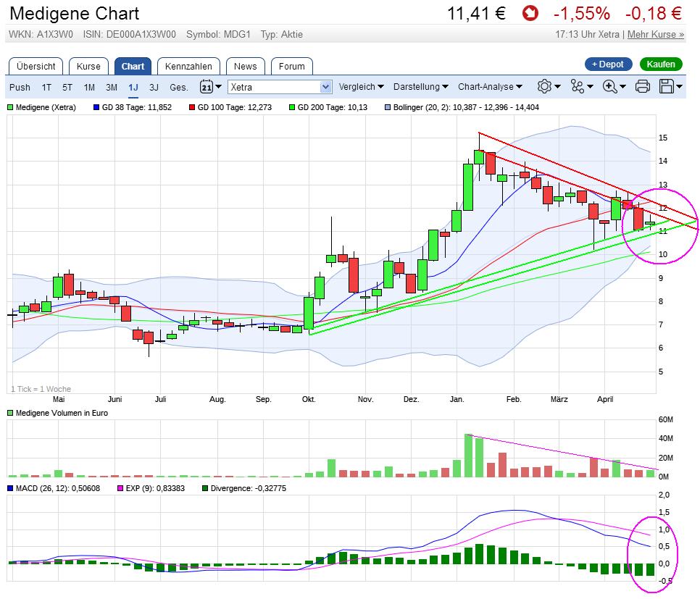This screenshot has width=700, height=599.
Task: Click the EXP (9) magenta swatch
Action: click(120, 488)
